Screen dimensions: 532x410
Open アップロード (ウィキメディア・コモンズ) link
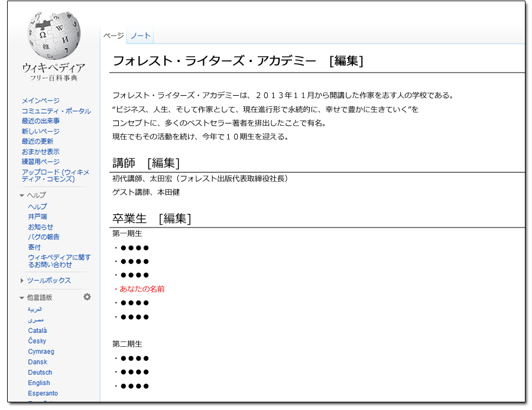coord(56,175)
